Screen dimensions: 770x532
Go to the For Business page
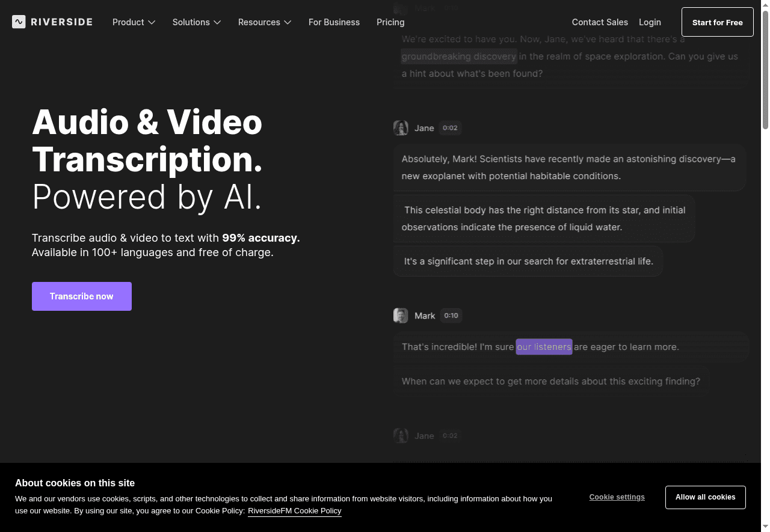(334, 22)
